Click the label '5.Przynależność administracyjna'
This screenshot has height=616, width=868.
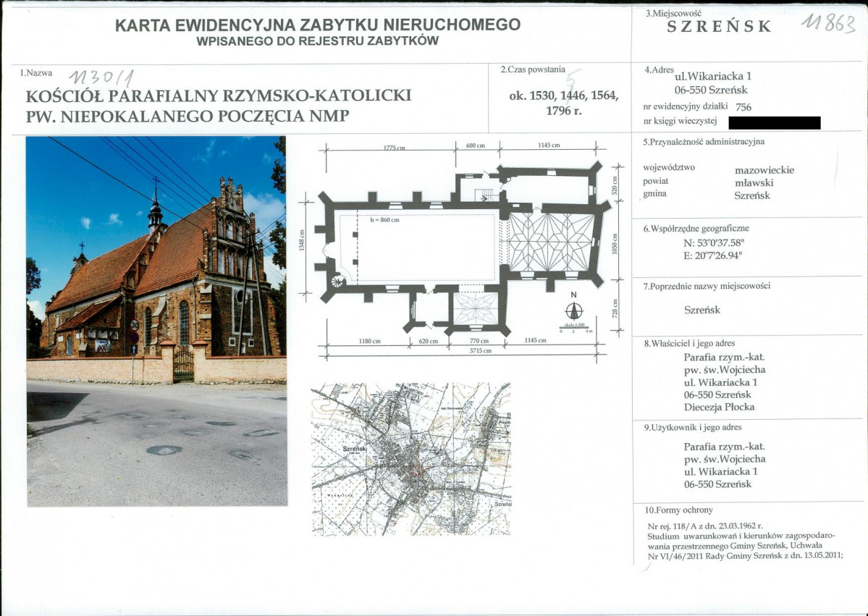[x=704, y=142]
